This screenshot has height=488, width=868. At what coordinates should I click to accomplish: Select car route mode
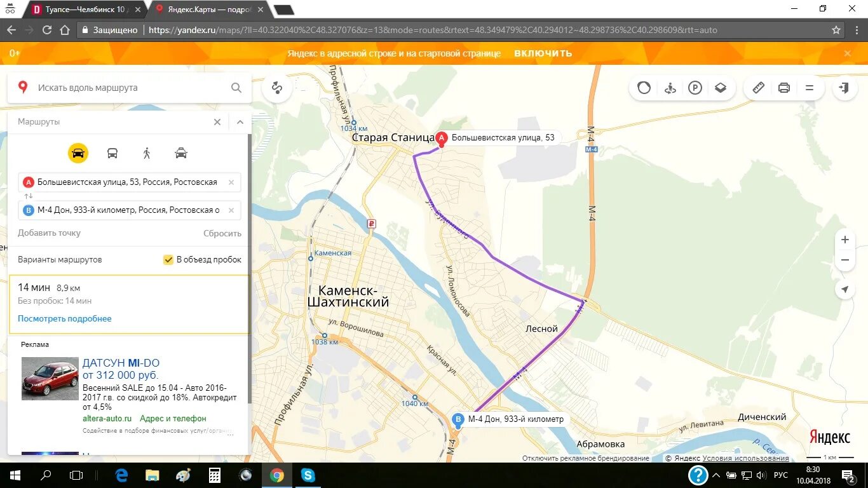click(x=78, y=153)
